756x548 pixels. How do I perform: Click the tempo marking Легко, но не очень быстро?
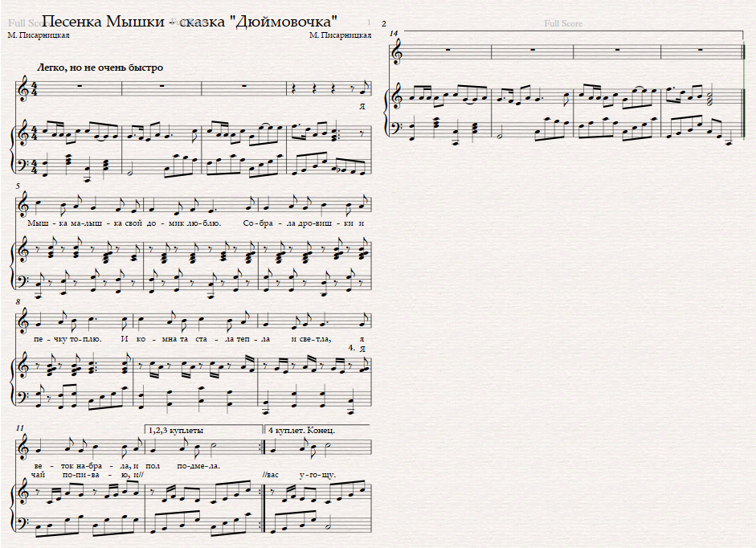click(x=100, y=67)
